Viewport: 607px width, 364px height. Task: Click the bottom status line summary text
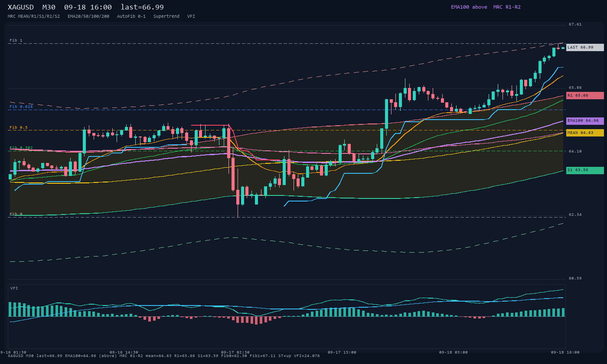click(164, 356)
